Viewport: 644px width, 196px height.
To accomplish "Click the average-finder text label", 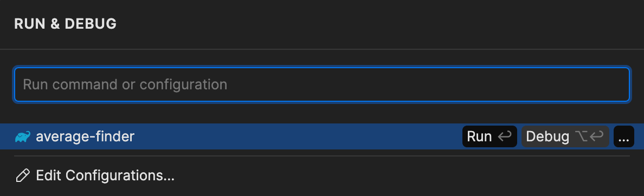I will 85,136.
